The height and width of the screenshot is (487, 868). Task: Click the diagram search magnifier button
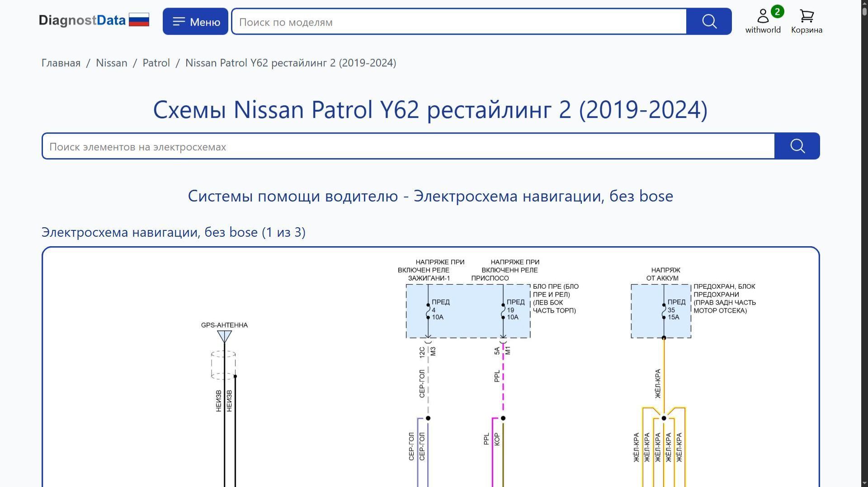point(797,146)
